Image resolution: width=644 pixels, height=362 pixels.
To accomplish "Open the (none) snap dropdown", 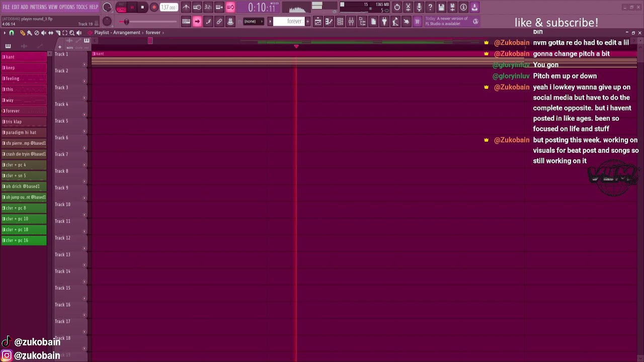I will [x=253, y=21].
